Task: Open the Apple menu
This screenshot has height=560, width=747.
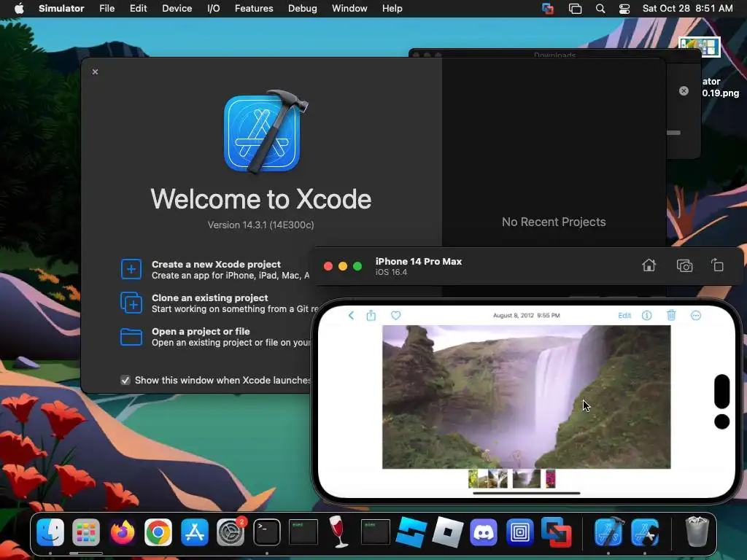Action: click(19, 8)
